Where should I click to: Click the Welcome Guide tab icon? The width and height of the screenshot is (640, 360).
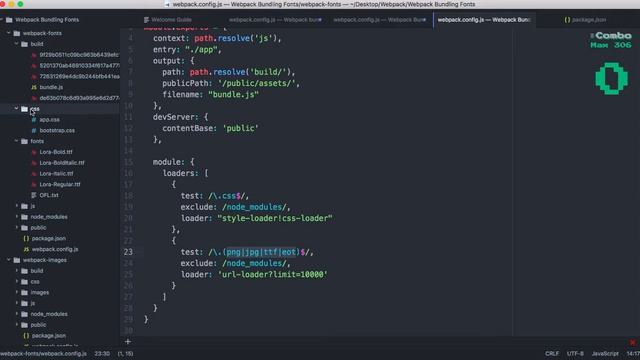147,20
